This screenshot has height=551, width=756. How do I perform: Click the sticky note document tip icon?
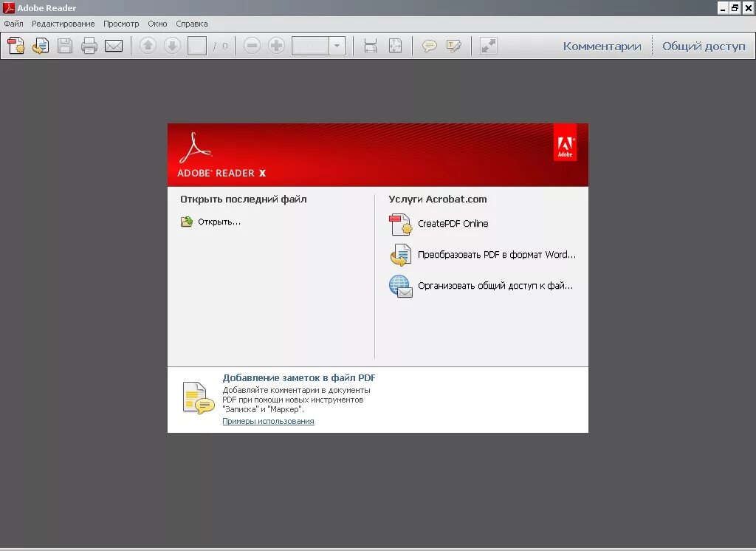(198, 398)
